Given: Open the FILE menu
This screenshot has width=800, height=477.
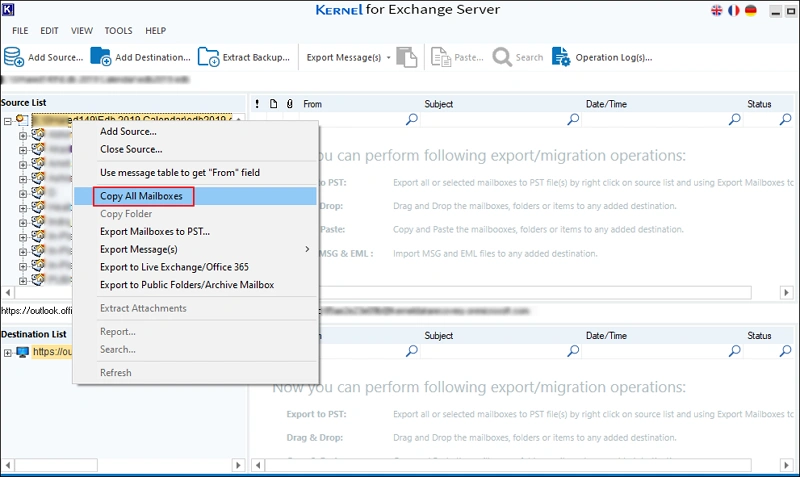Looking at the screenshot, I should pos(20,31).
